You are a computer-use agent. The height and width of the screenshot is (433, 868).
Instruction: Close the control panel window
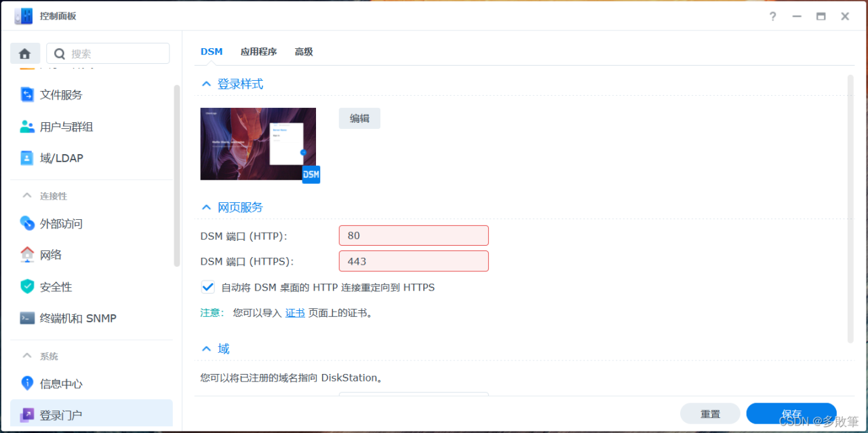pyautogui.click(x=845, y=16)
